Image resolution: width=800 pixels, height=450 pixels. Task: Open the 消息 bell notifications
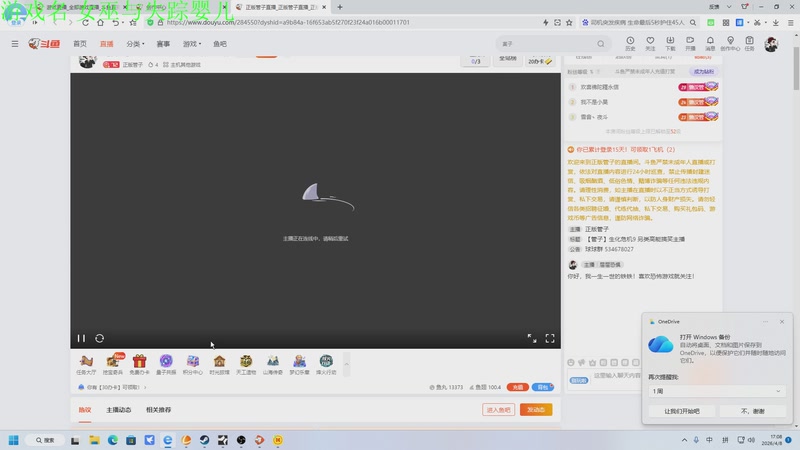[x=710, y=43]
